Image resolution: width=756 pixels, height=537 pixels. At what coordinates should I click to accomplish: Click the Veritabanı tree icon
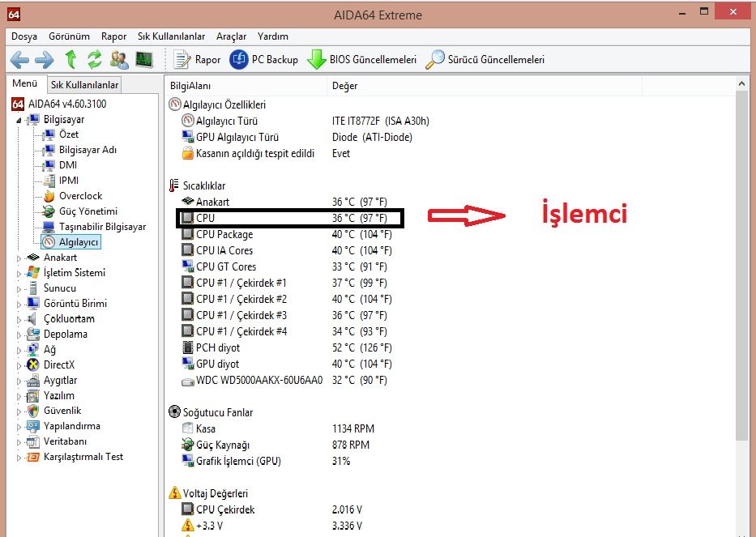[32, 442]
